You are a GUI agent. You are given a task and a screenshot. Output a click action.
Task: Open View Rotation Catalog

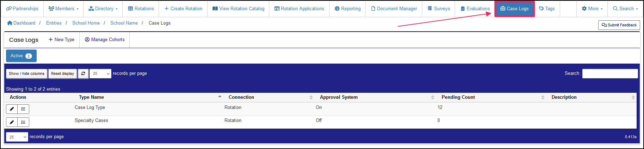point(238,8)
